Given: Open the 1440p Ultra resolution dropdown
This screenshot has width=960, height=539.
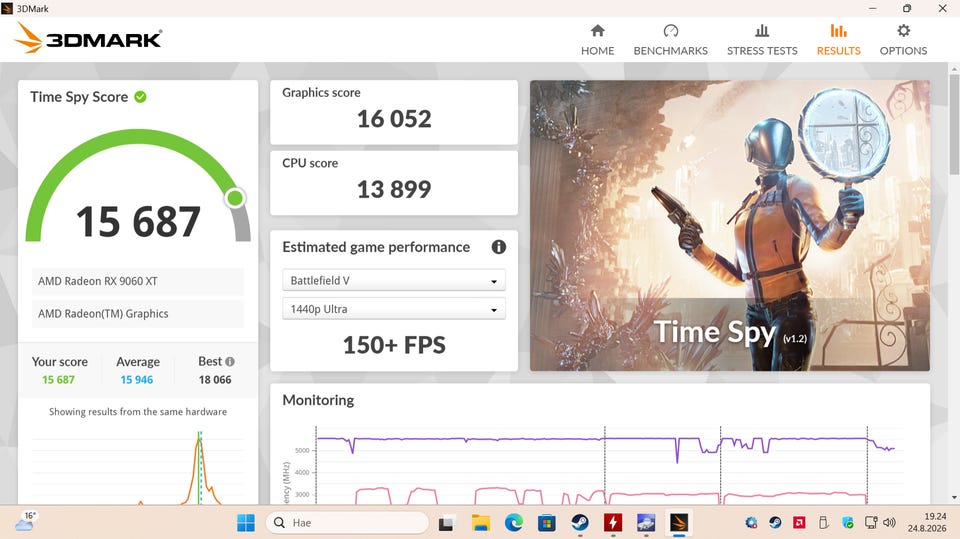Looking at the screenshot, I should point(394,309).
